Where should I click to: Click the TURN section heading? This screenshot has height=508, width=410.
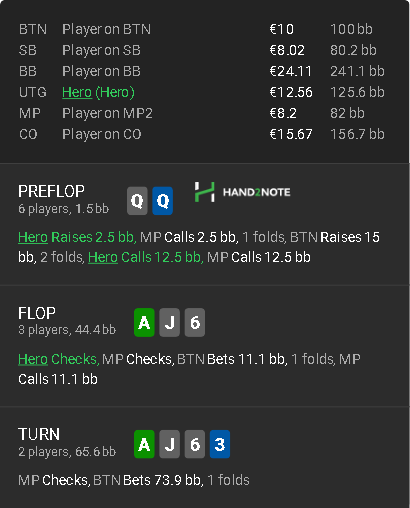point(39,434)
